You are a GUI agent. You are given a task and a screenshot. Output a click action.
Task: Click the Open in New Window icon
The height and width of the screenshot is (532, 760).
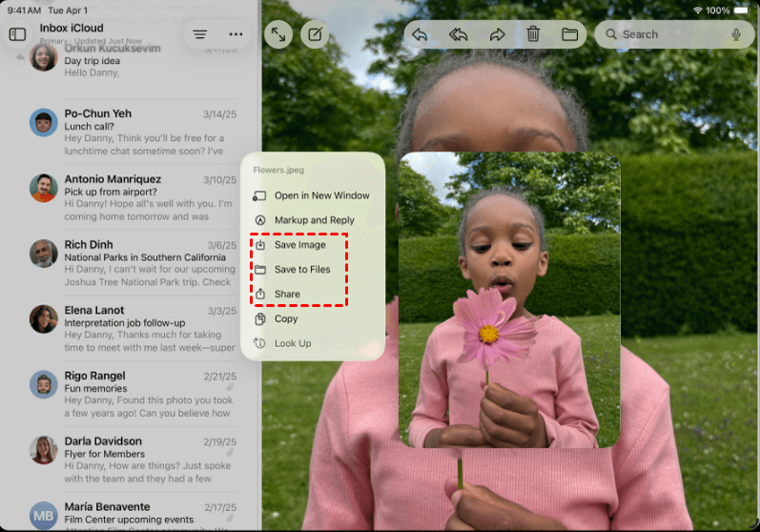(x=259, y=195)
